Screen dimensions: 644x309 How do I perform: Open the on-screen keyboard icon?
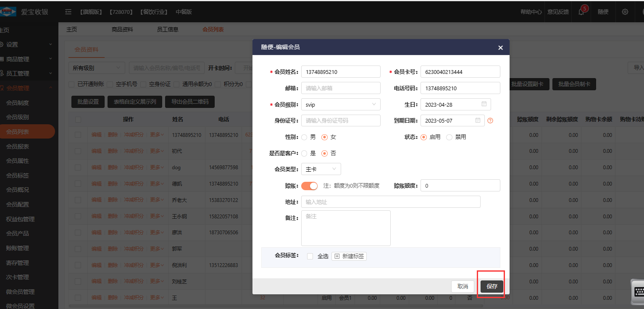click(x=638, y=292)
